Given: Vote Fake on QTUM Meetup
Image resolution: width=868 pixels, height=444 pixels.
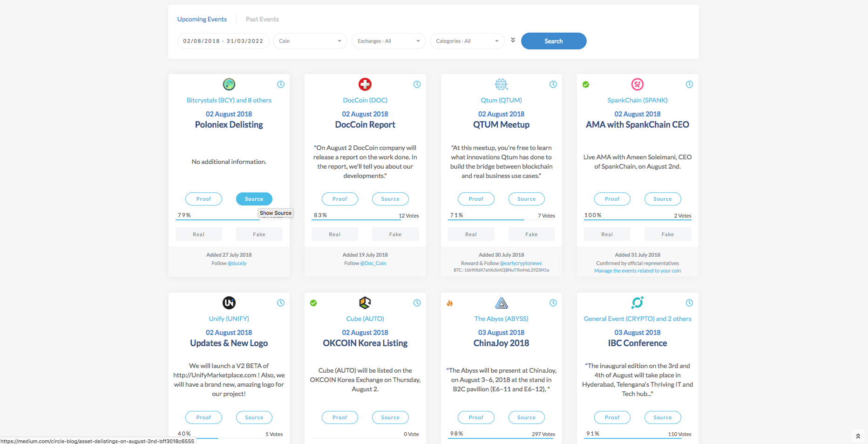Looking at the screenshot, I should 532,234.
